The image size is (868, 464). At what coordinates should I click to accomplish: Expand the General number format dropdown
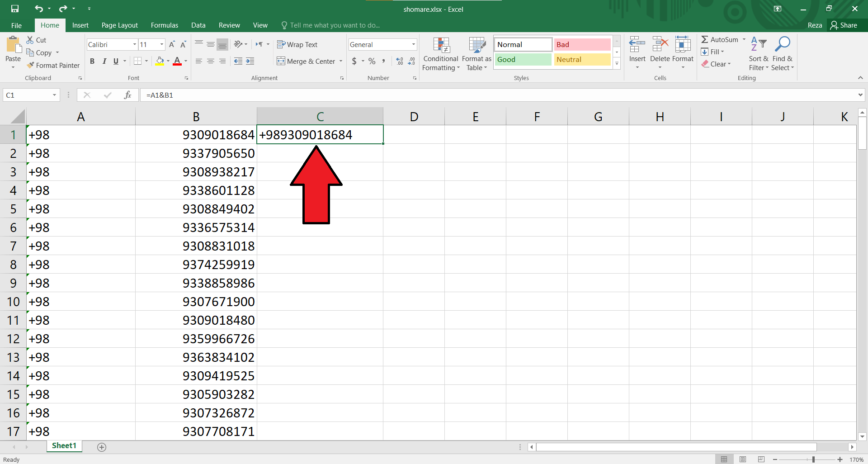(413, 44)
